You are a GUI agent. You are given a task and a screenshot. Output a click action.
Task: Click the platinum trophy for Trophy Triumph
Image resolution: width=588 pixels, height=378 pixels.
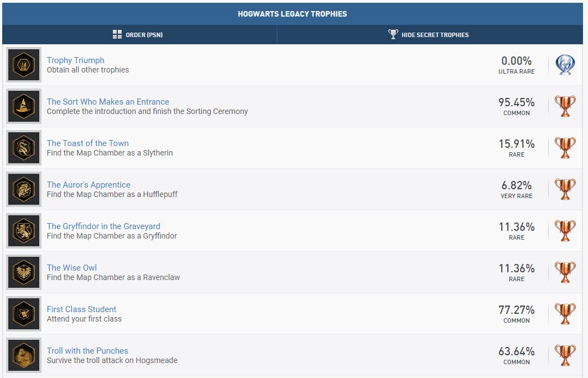(x=565, y=65)
